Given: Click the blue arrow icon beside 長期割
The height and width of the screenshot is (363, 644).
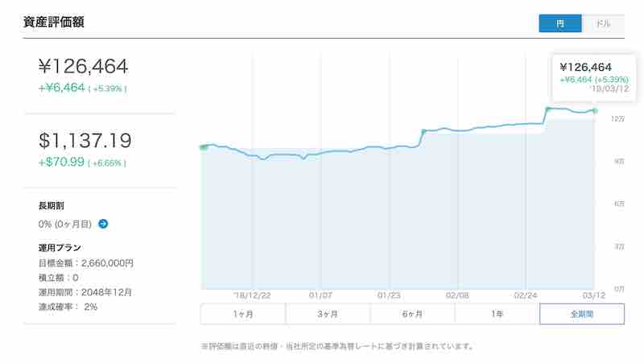Looking at the screenshot, I should point(103,224).
